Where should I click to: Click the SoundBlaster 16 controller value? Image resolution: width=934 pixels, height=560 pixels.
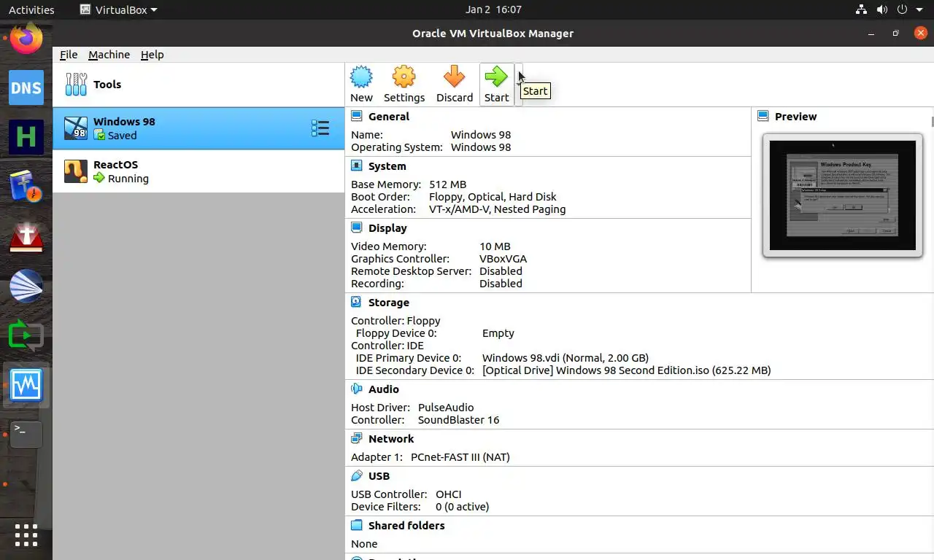458,420
